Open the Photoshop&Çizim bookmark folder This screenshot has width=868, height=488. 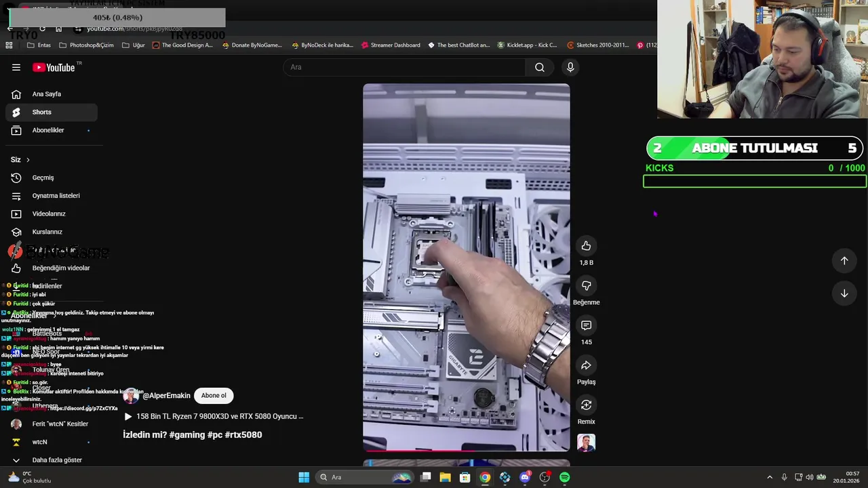86,45
